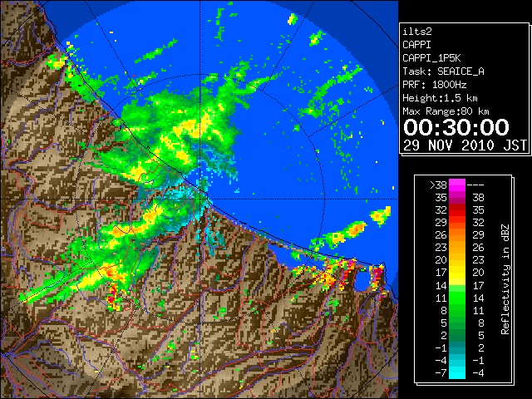Click the '>38' legend label

click(x=438, y=185)
